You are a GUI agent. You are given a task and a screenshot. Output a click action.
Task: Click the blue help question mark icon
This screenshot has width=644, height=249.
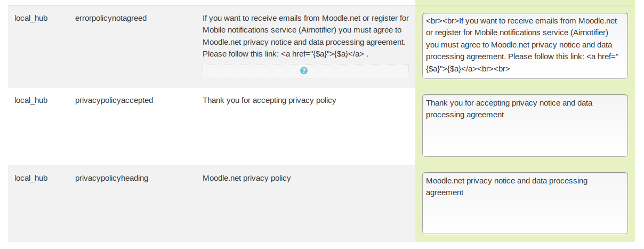tap(304, 70)
